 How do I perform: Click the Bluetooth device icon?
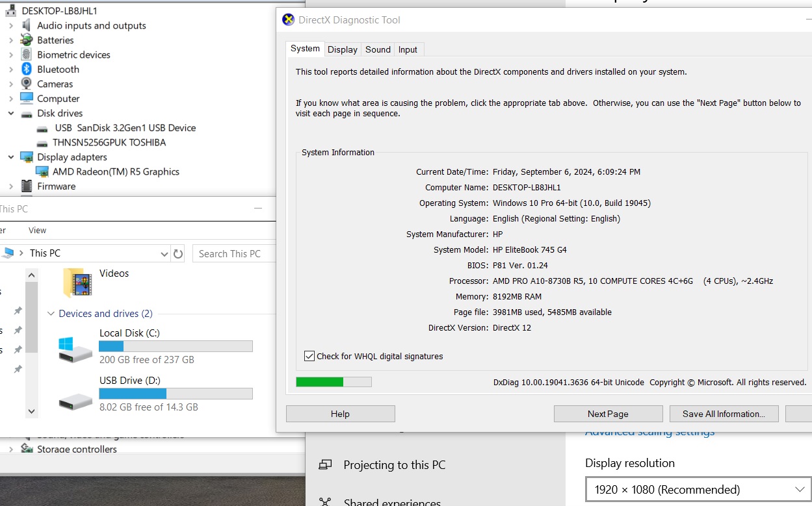pyautogui.click(x=27, y=70)
